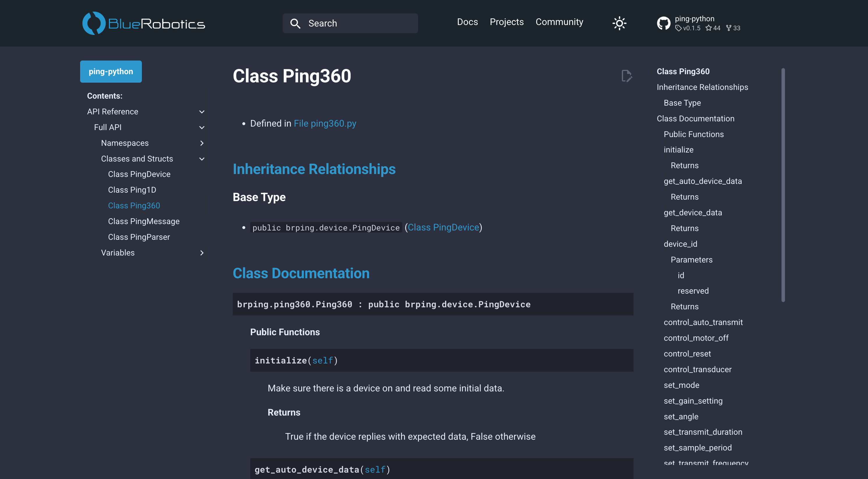Jump to reserved in table of contents
Image resolution: width=868 pixels, height=479 pixels.
point(693,291)
